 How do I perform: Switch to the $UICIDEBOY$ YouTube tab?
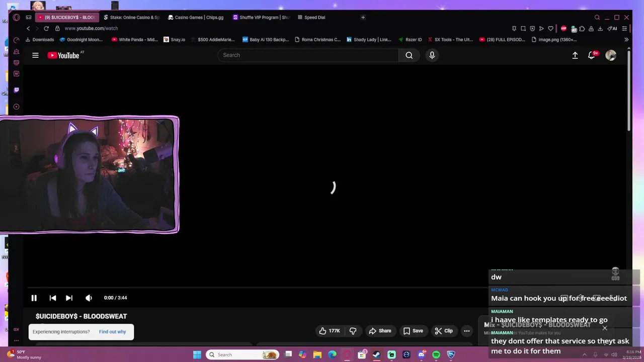(x=66, y=17)
